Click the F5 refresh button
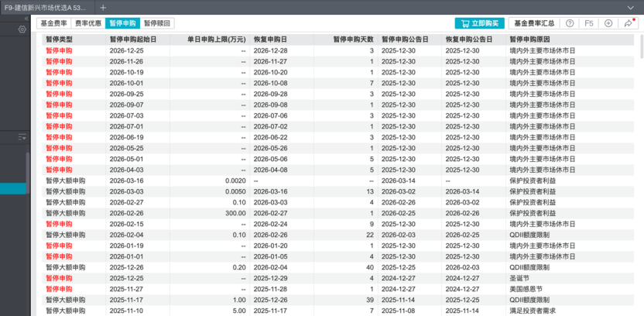The width and height of the screenshot is (644, 316). pyautogui.click(x=589, y=24)
